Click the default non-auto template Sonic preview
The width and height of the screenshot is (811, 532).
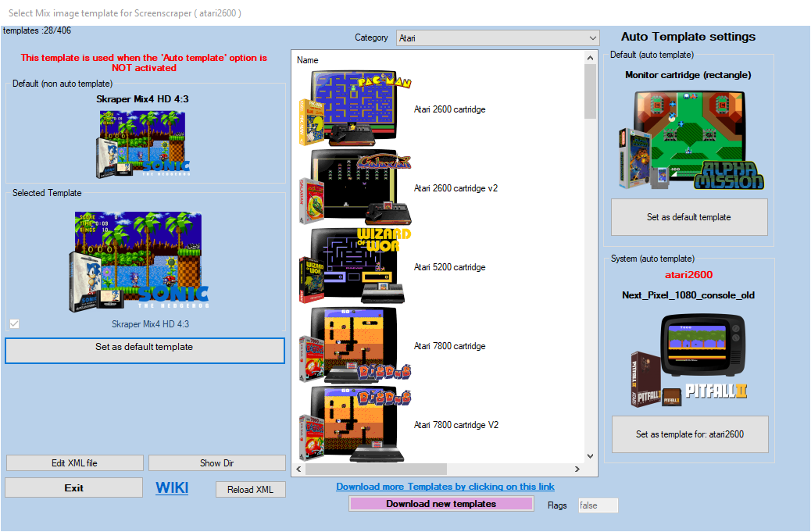pos(144,141)
